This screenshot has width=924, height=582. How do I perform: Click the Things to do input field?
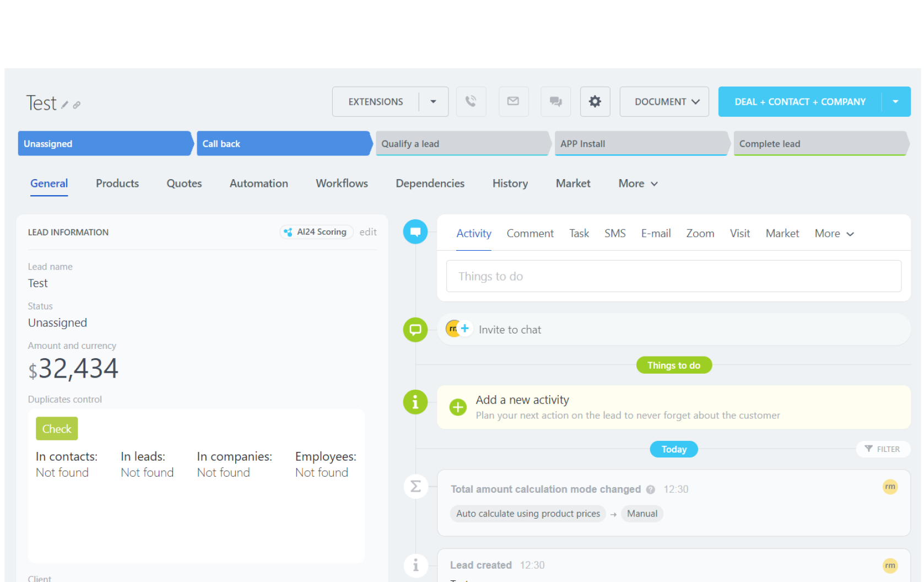tap(673, 276)
